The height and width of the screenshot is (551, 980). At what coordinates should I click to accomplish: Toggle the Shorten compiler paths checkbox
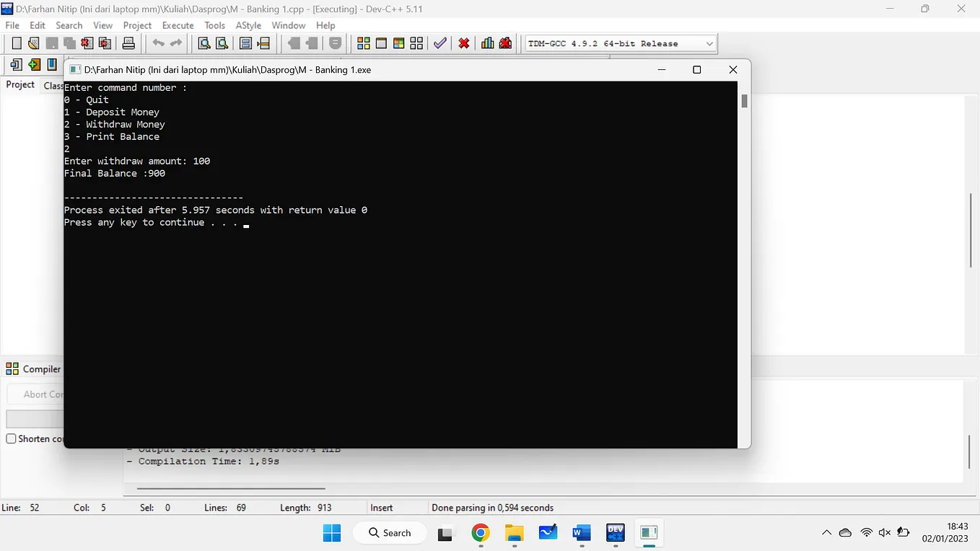(x=11, y=438)
